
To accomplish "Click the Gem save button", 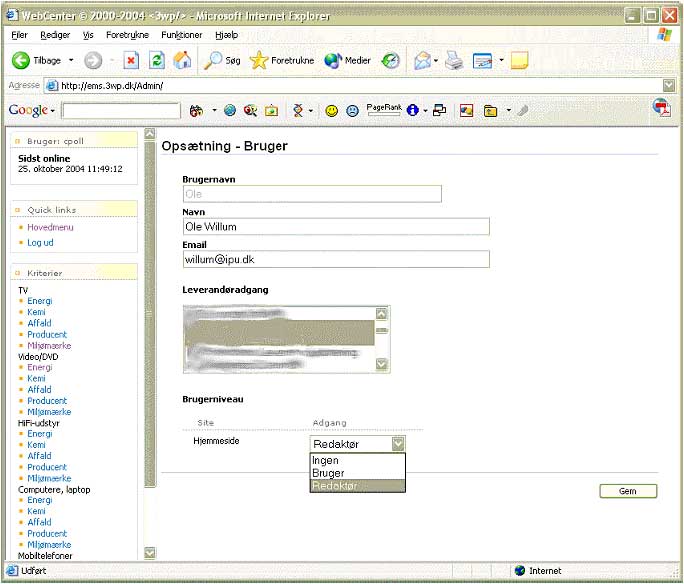I will tap(628, 491).
